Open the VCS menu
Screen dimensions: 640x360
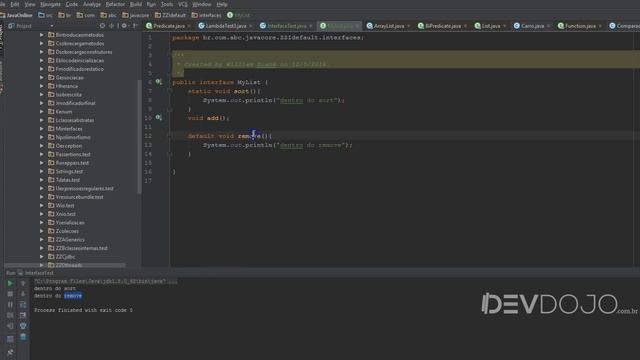(x=182, y=4)
